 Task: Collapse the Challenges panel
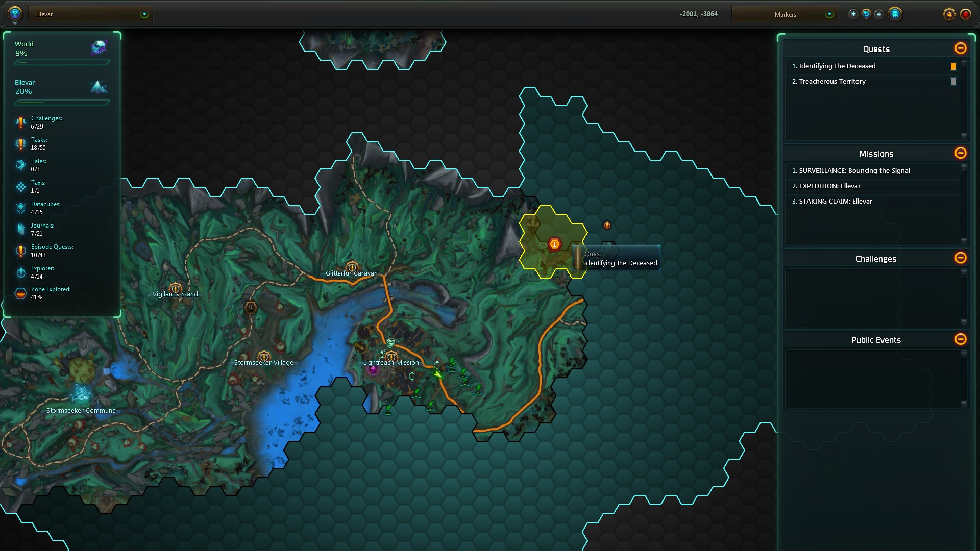pos(960,258)
